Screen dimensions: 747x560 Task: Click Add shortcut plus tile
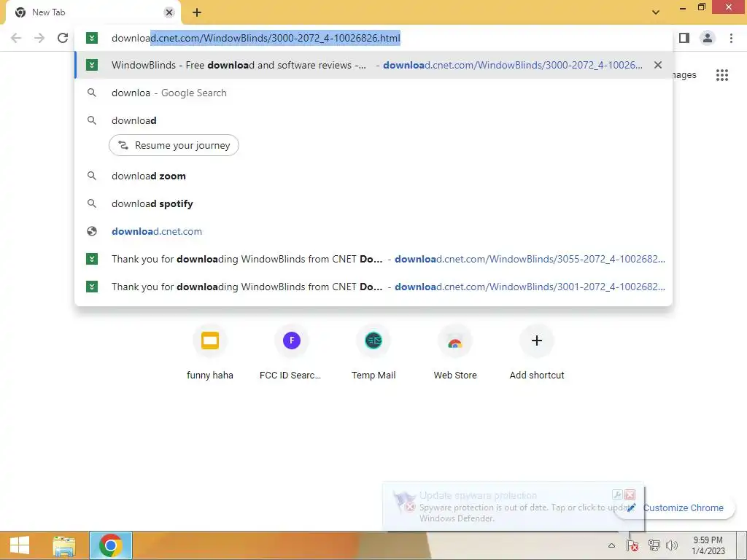point(537,353)
